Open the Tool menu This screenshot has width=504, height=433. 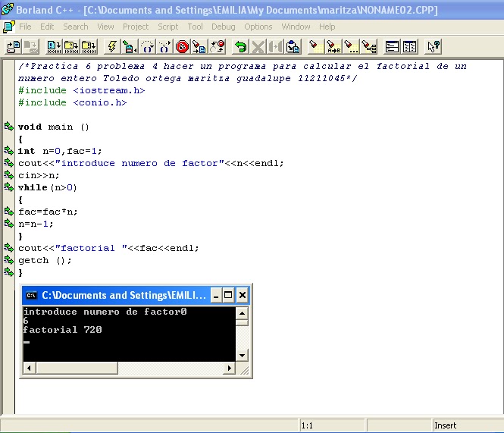pos(195,27)
